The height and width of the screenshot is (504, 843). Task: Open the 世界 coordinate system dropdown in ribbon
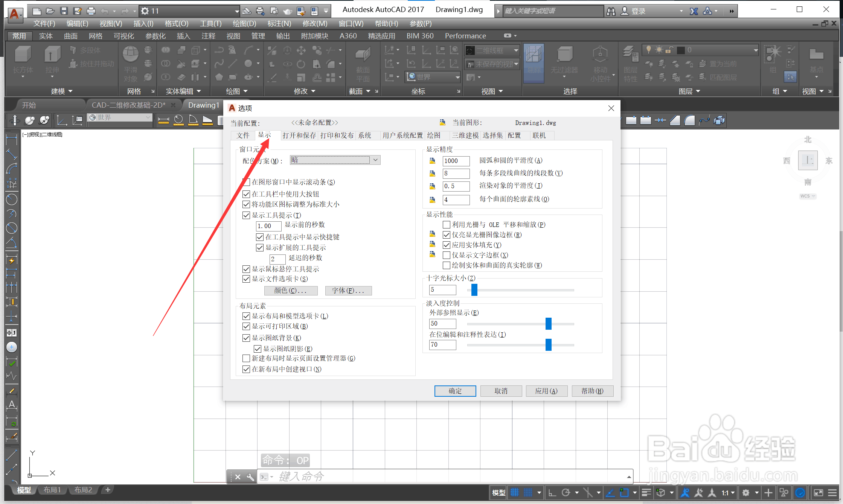(433, 77)
